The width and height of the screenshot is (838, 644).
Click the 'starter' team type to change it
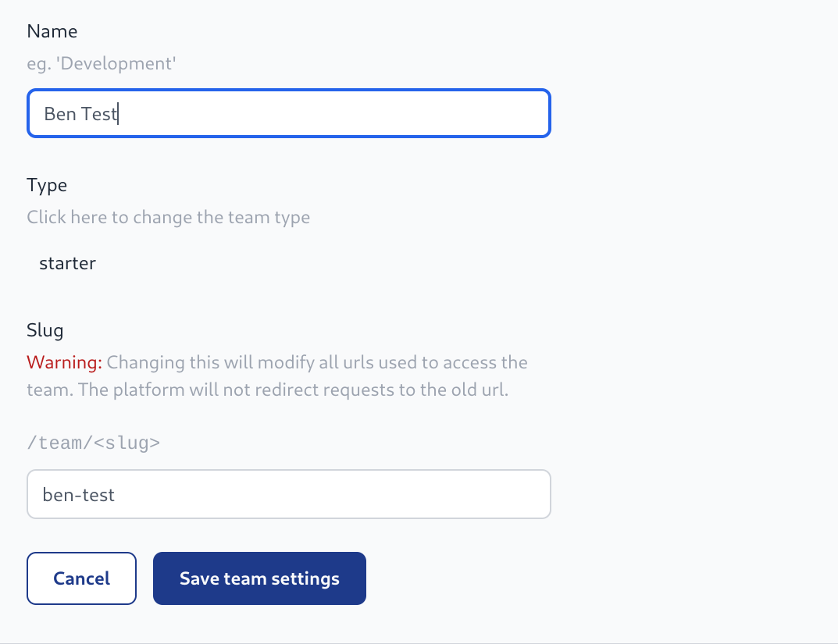click(67, 263)
